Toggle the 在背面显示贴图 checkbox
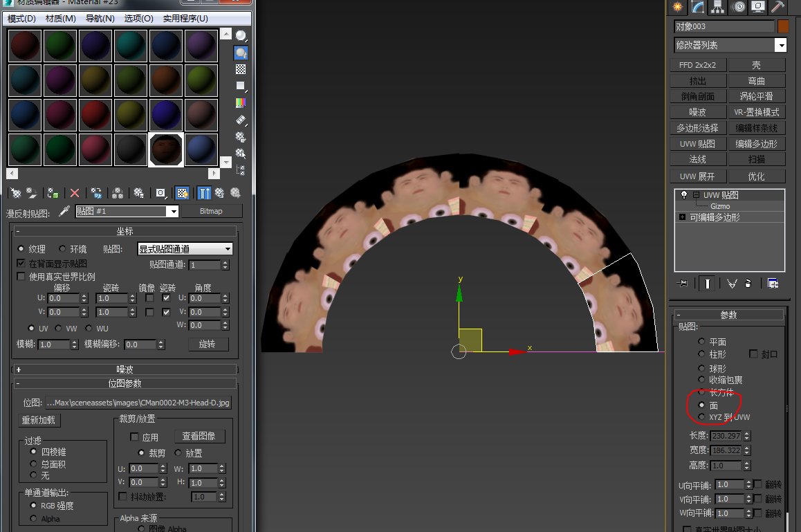 coord(21,264)
